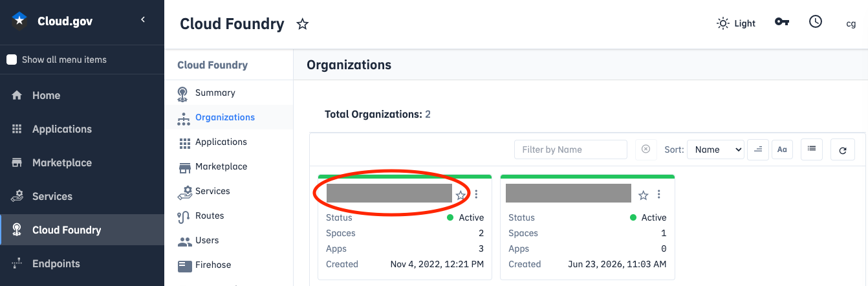Favorite the organization with 1 space
Image resolution: width=868 pixels, height=286 pixels.
pyautogui.click(x=643, y=195)
